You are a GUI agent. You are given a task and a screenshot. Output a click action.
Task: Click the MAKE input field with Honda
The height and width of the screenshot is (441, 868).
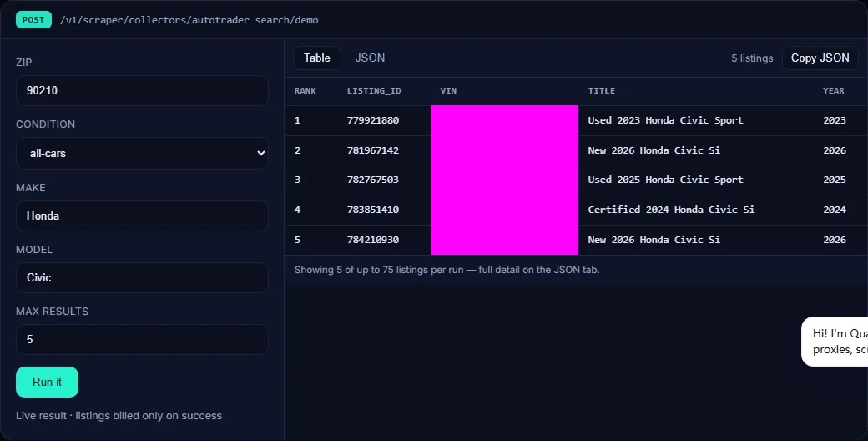point(142,215)
